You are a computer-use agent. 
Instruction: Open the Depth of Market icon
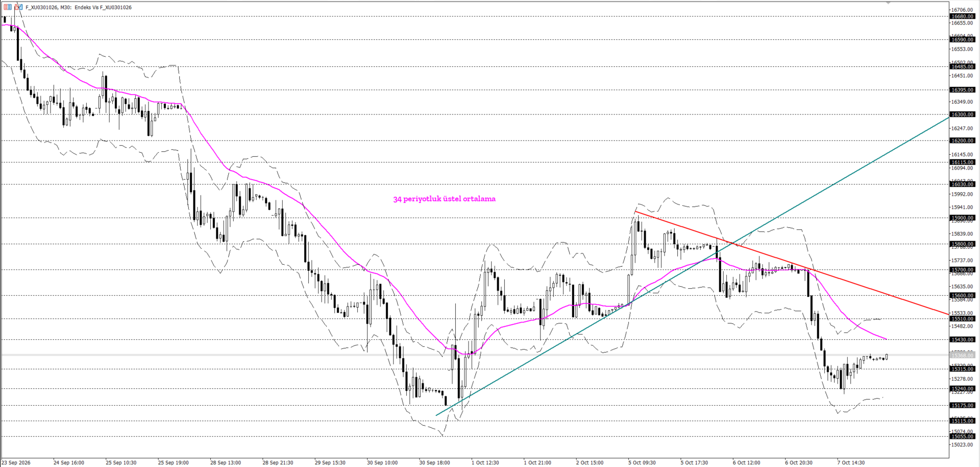tap(7, 7)
